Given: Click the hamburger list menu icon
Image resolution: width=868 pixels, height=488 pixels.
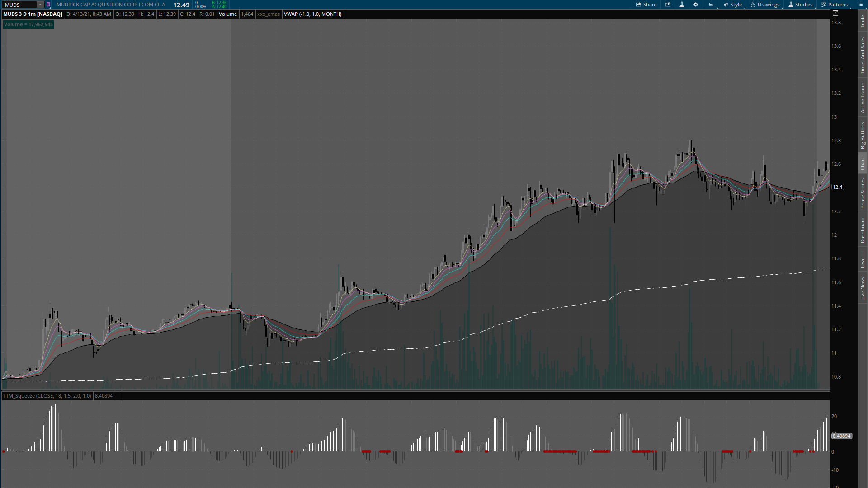Looking at the screenshot, I should coord(860,5).
